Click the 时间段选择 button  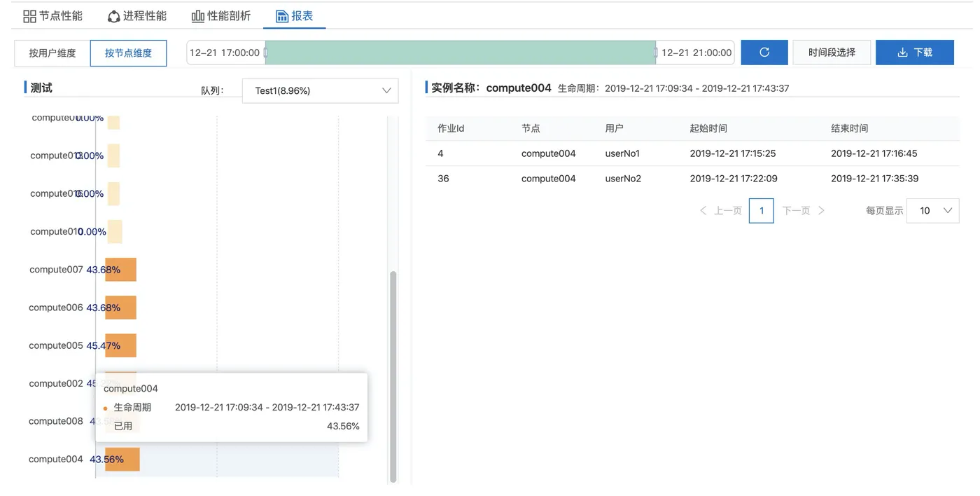[x=832, y=52]
